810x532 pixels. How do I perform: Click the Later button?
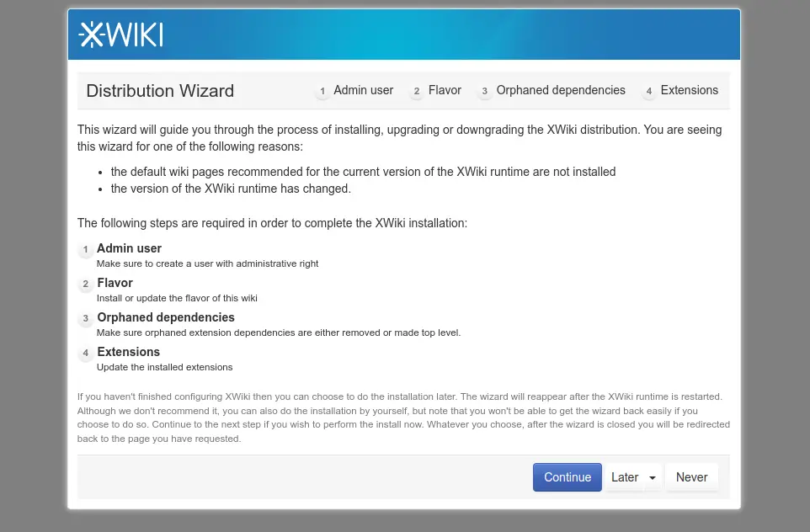pos(625,477)
